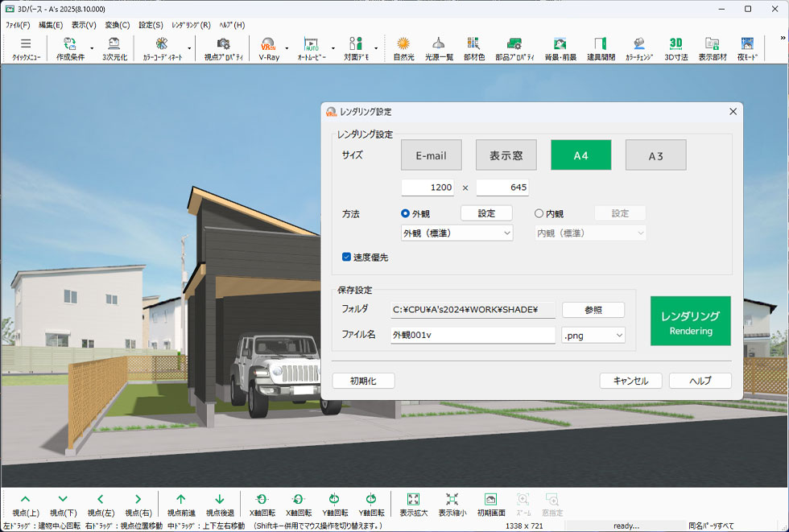Click the 3D寸法 icon
Screen dimensions: 789x532
pyautogui.click(x=675, y=48)
